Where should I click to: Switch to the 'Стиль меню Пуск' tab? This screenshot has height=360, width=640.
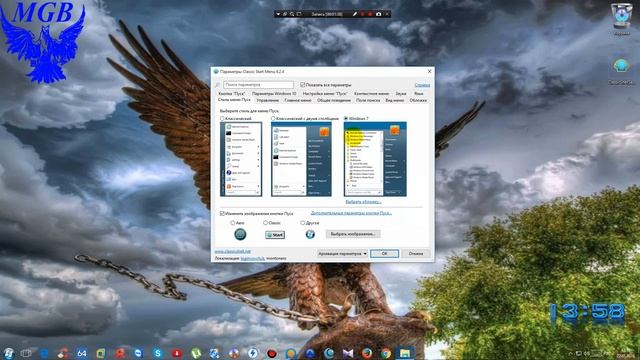tap(234, 100)
